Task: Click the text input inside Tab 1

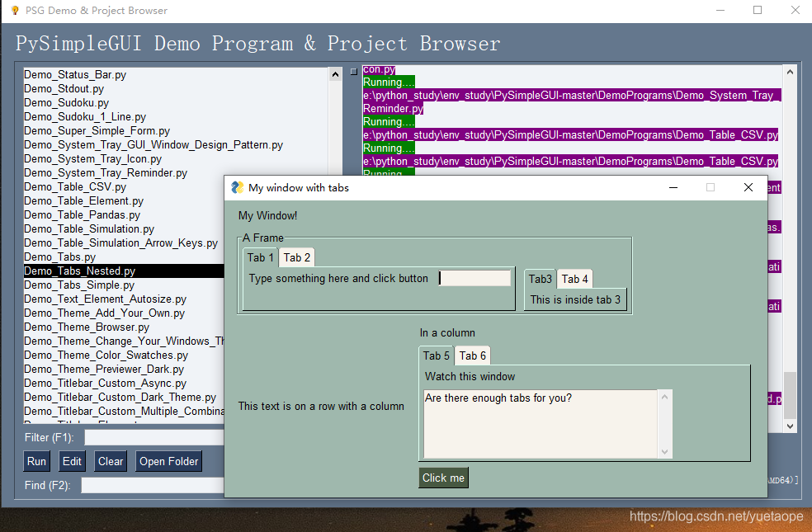Action: 474,278
